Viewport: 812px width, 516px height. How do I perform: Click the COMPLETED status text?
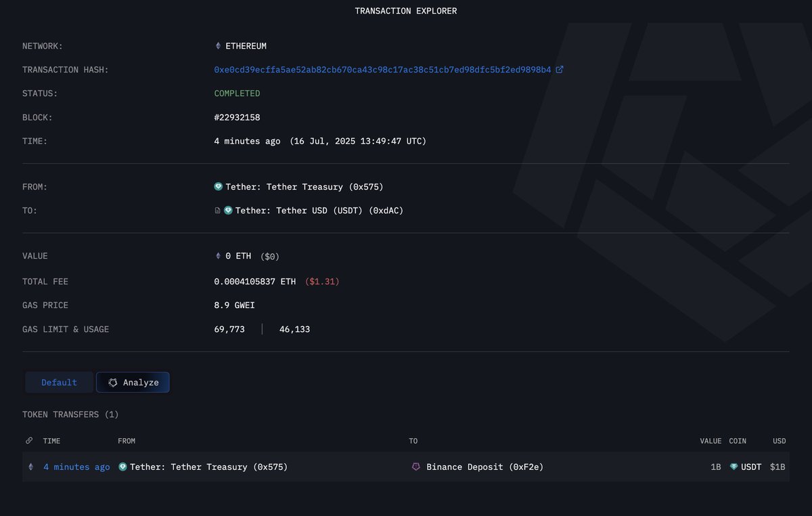237,93
